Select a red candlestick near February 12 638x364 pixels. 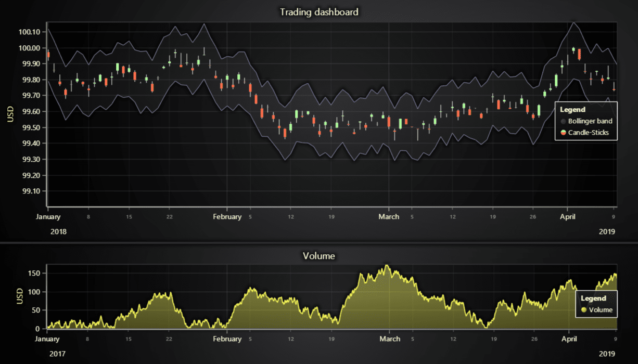[x=285, y=133]
